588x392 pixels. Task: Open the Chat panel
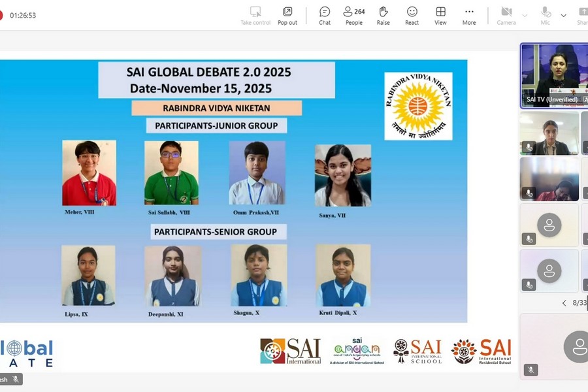tap(325, 15)
